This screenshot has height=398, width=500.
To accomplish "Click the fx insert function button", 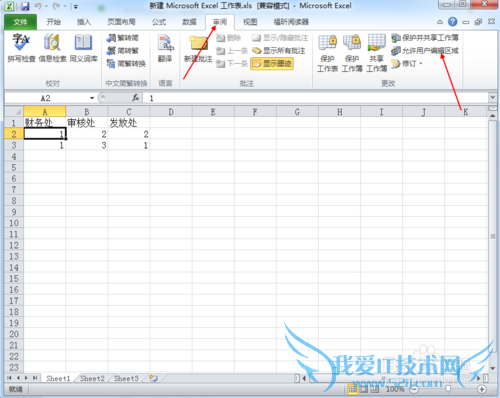I will tap(135, 98).
